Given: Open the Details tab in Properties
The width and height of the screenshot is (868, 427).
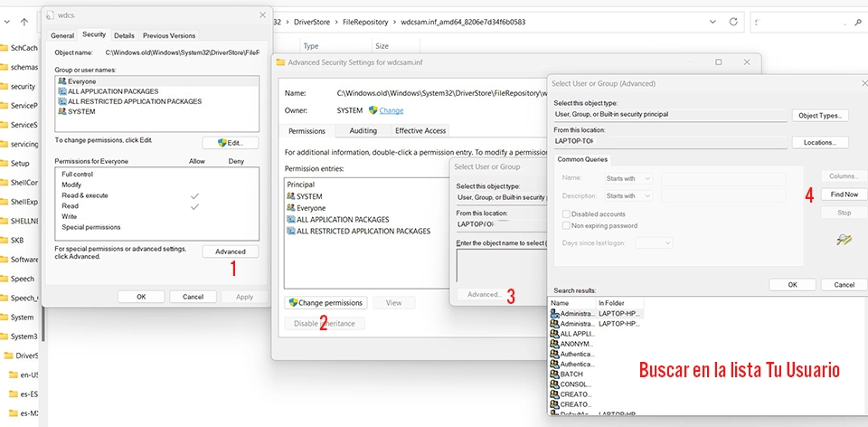Looking at the screenshot, I should tap(124, 35).
